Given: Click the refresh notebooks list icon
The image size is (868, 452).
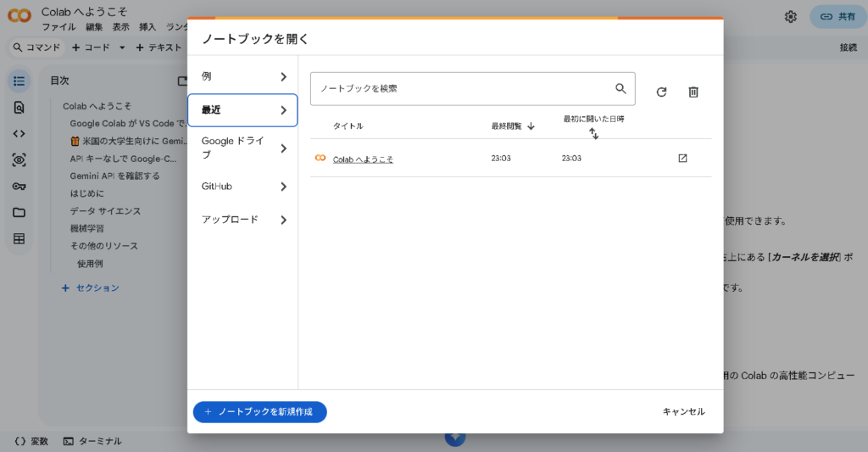Looking at the screenshot, I should [661, 92].
